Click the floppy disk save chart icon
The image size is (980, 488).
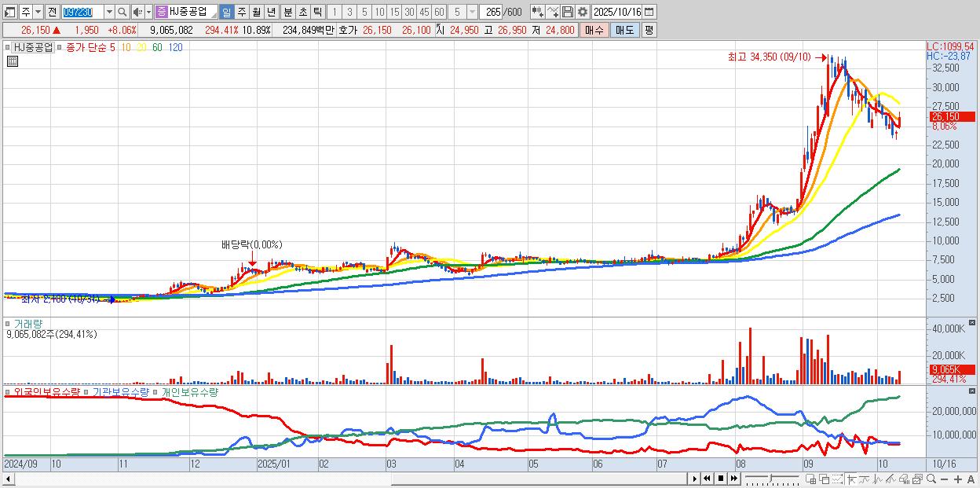coord(568,12)
